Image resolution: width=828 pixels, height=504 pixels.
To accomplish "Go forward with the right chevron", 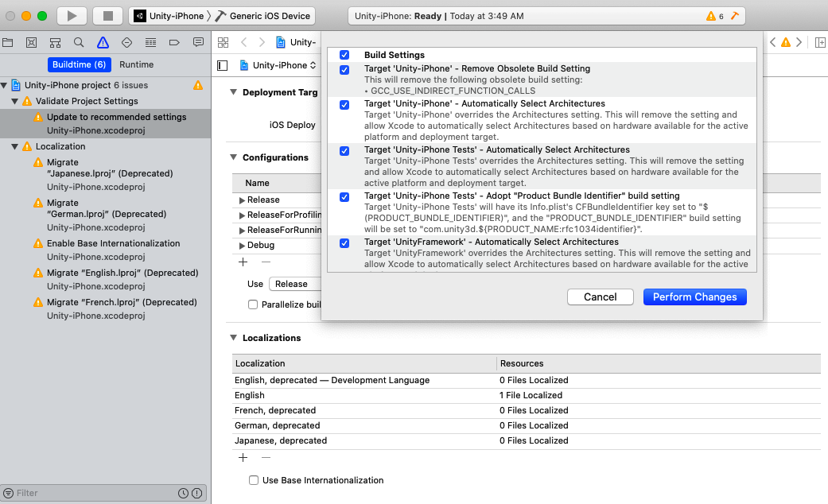I will pos(262,42).
